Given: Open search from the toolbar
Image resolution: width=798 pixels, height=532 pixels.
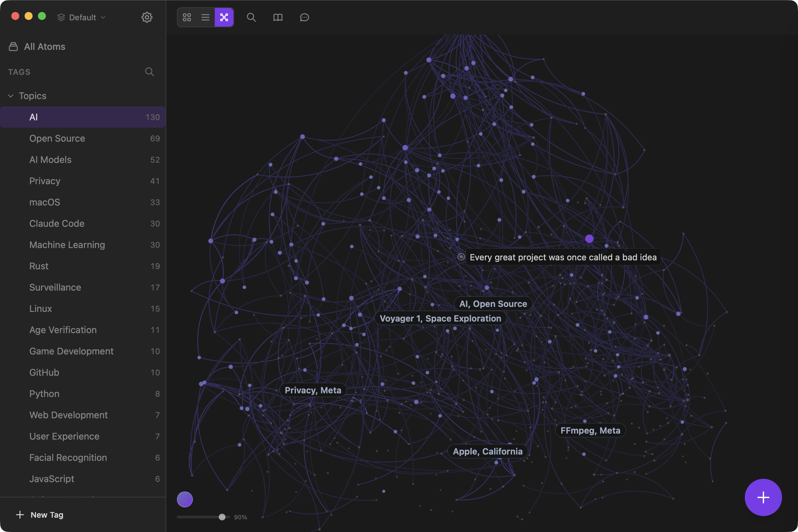Looking at the screenshot, I should pos(251,17).
